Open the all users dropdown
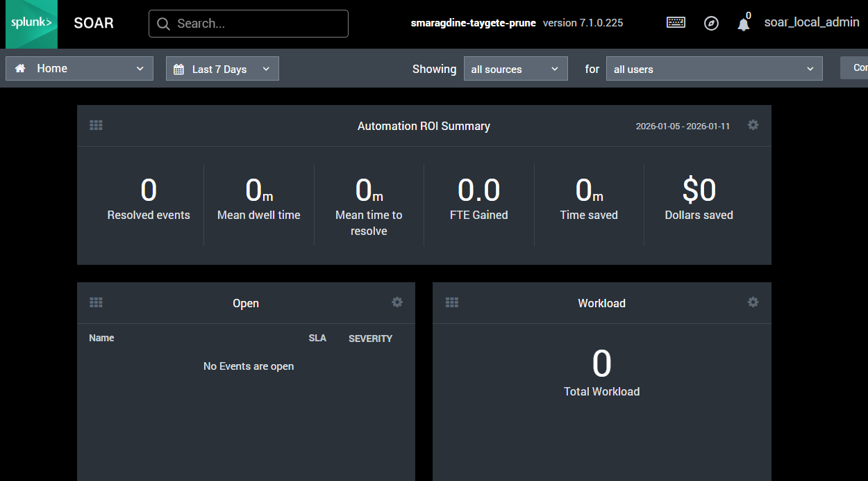 714,69
